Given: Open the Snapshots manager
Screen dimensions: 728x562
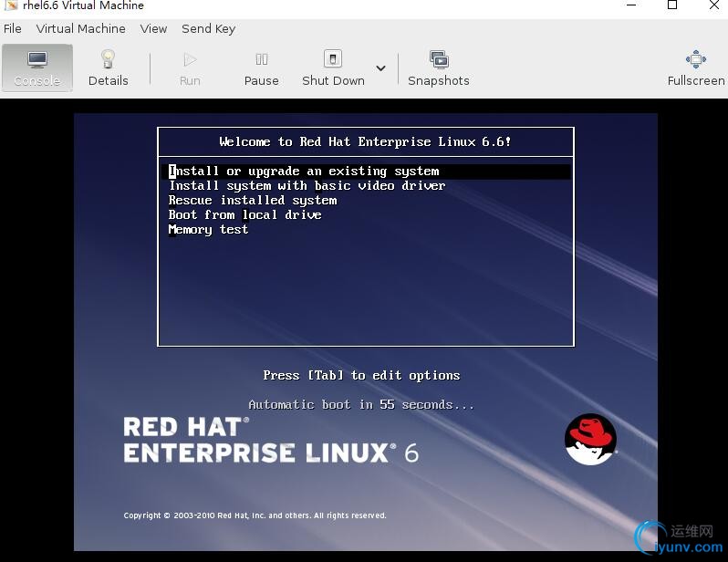Looking at the screenshot, I should [438, 68].
